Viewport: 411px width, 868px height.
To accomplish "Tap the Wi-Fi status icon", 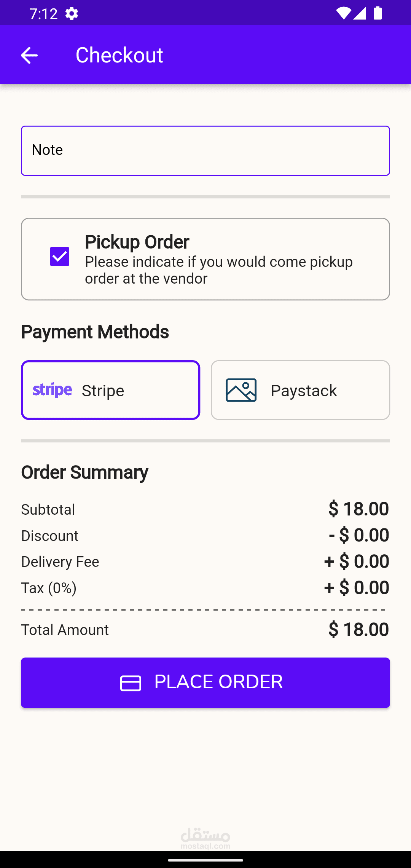I will click(343, 13).
